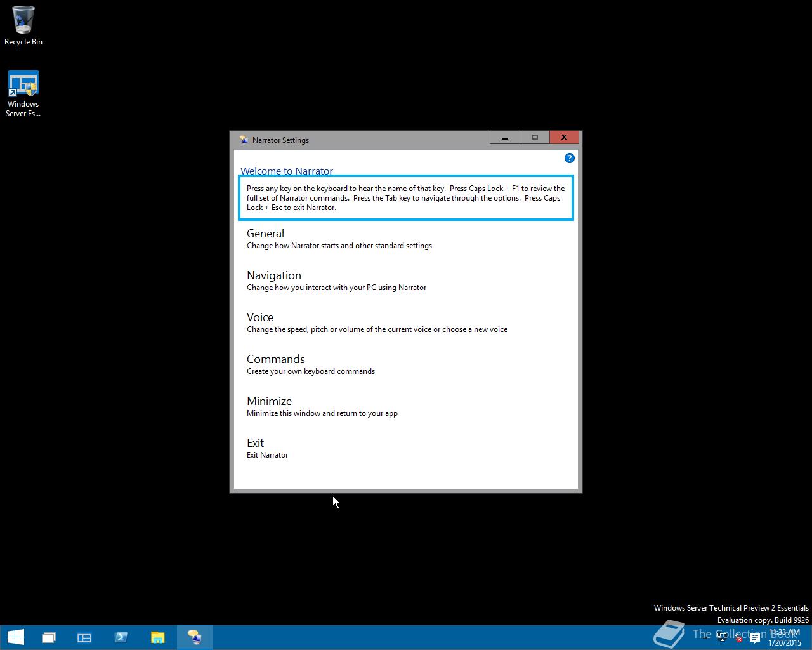Minimize the Narrator Settings window via title bar

click(505, 138)
